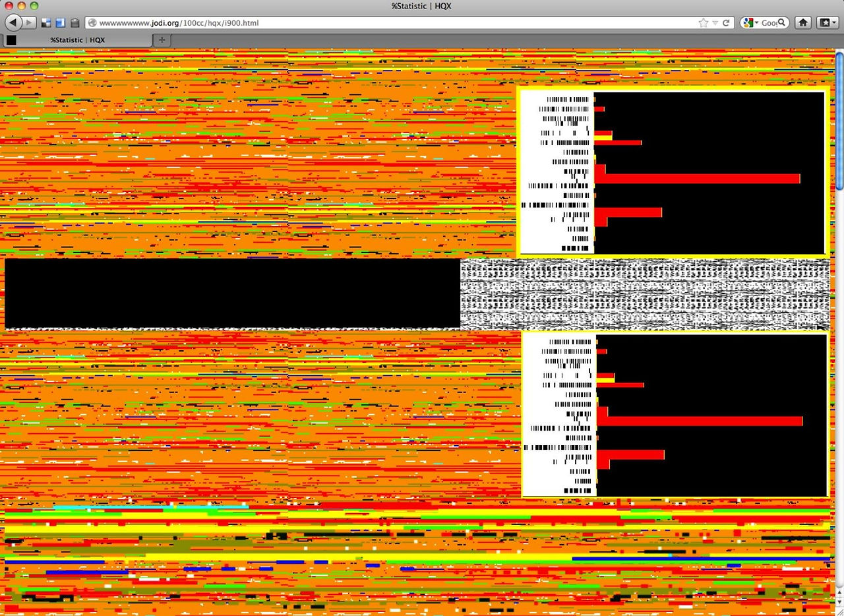
Task: Select the %Statistic | HQX tab
Action: 77,40
